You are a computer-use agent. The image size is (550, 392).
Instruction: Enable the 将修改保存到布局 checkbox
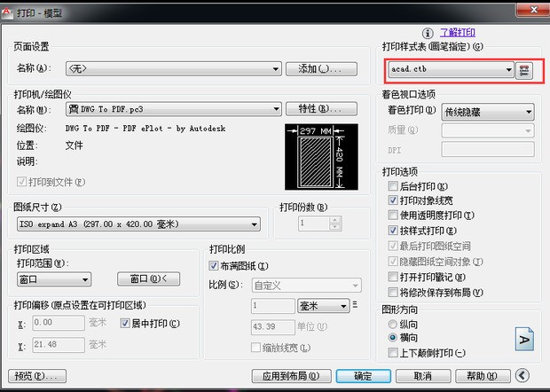coord(393,292)
